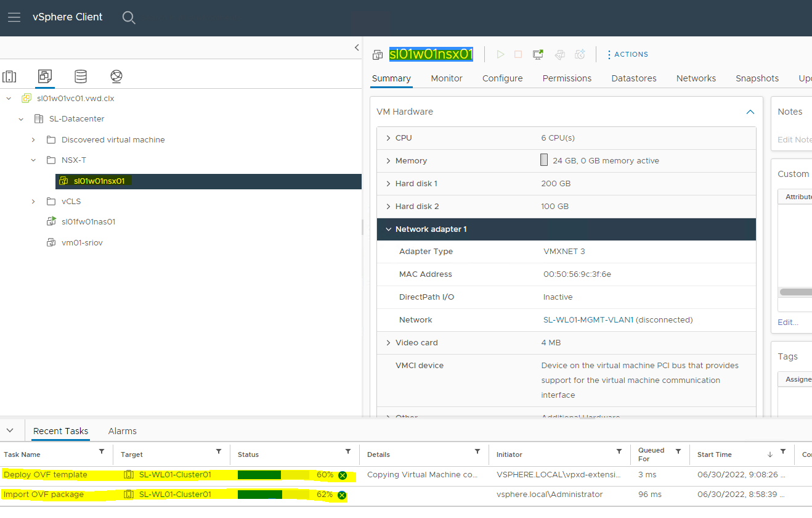Screen dimensions: 812x518
Task: Click the Power On VM icon
Action: coord(500,54)
